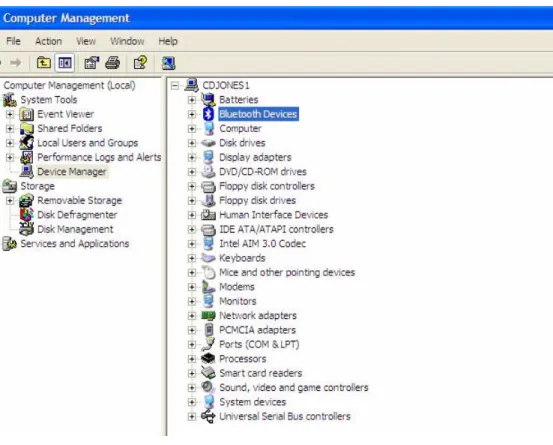Click the Disk drives icon

point(208,143)
